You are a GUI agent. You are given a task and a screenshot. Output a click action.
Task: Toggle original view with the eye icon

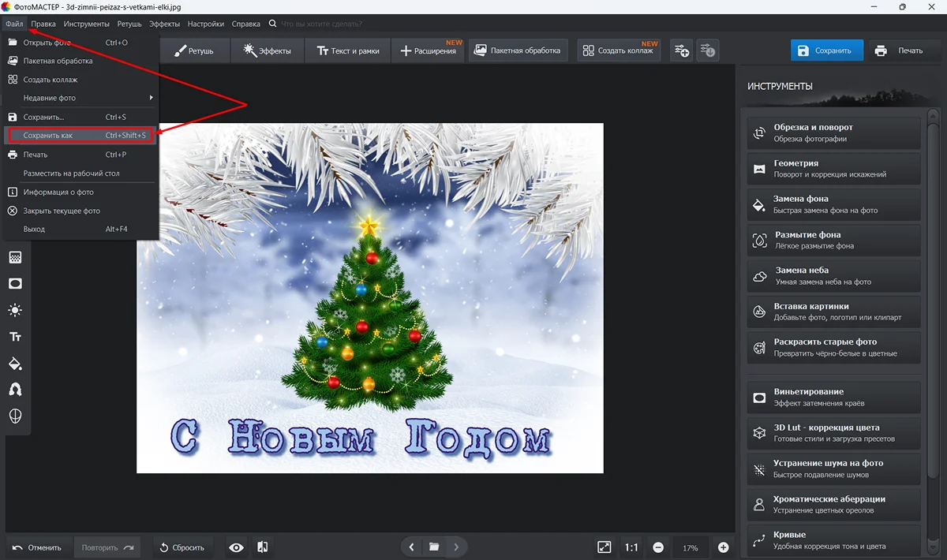(x=236, y=547)
